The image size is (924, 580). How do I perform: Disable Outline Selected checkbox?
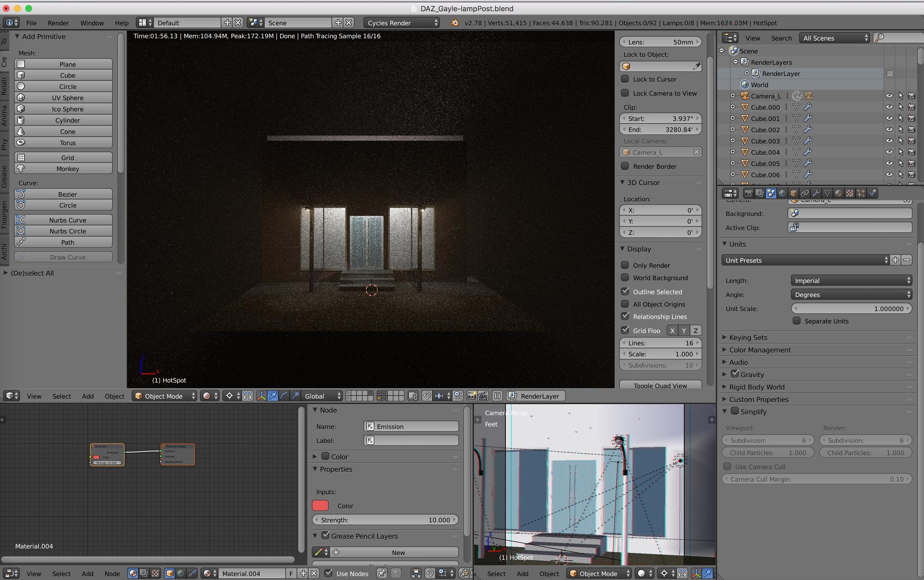click(625, 291)
